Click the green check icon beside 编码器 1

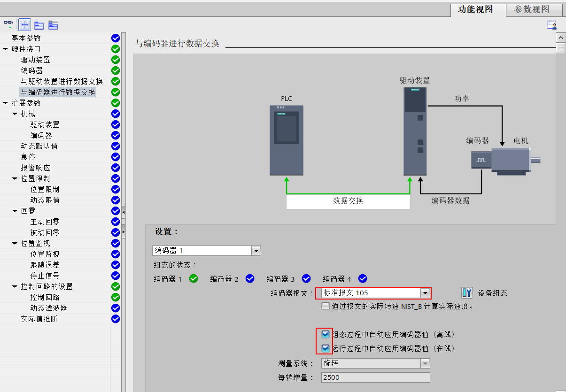pos(193,278)
